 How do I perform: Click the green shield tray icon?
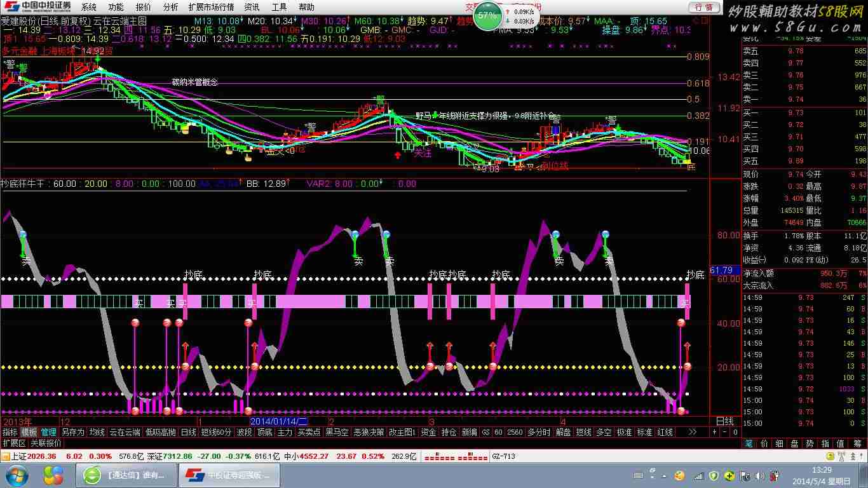point(714,475)
